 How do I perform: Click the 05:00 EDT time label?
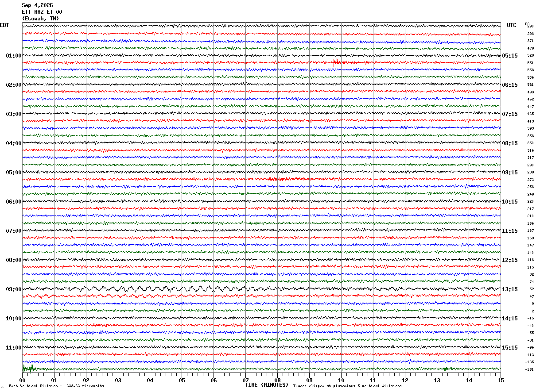click(14, 173)
